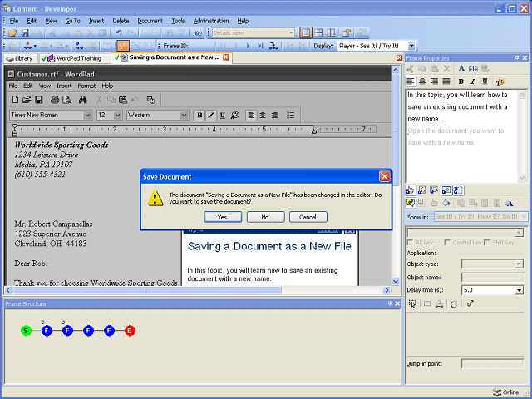Open the Show in dropdown
The width and height of the screenshot is (532, 399).
coord(524,216)
